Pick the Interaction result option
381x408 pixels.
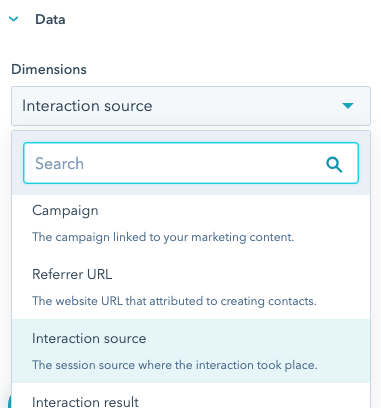tap(191, 397)
